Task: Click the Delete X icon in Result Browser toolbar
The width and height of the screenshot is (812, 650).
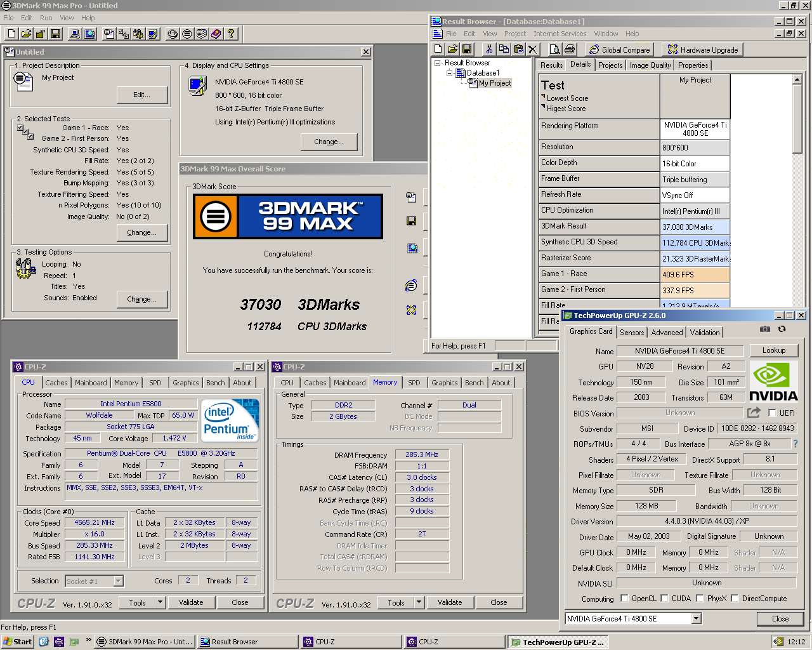Action: pyautogui.click(x=533, y=49)
